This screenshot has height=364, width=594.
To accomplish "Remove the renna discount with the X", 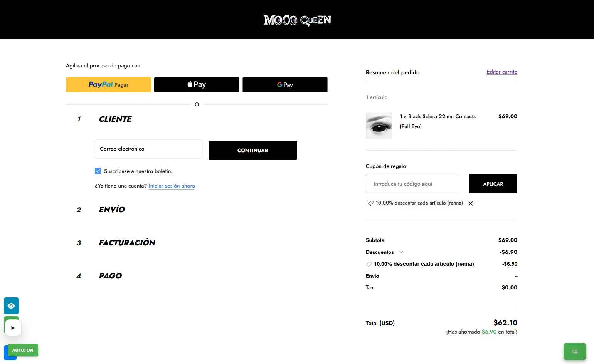I will tap(471, 203).
